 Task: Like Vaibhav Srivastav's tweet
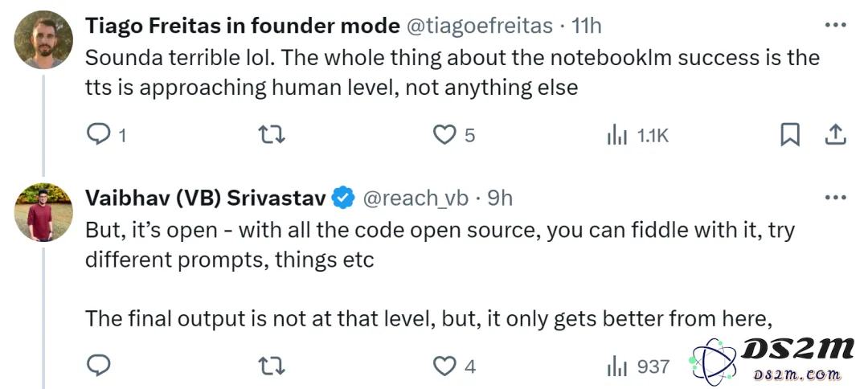pos(444,366)
